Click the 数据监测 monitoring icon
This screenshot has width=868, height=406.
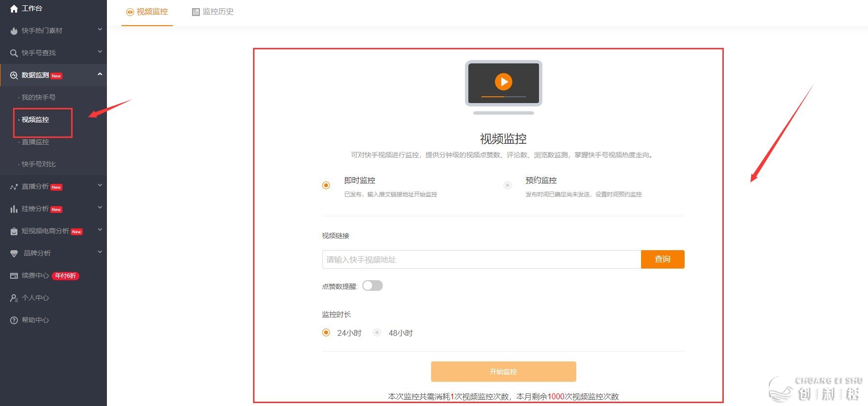tap(14, 75)
